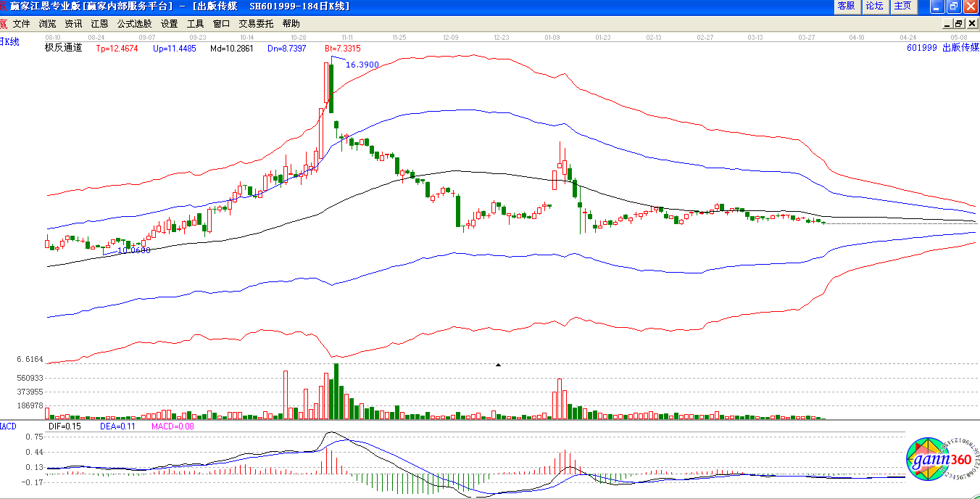980x499 pixels.
Task: Minimize the main application window
Action: tap(938, 7)
